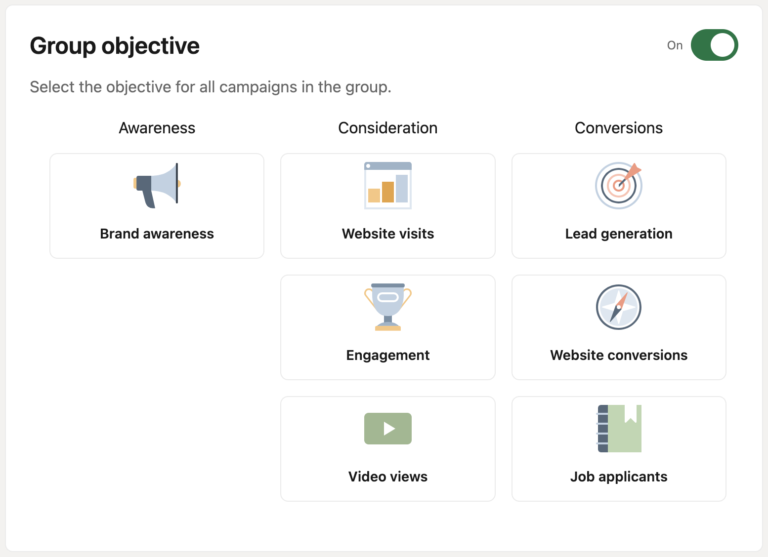Click the Group objective title
Viewport: 768px width, 557px height.
click(114, 46)
